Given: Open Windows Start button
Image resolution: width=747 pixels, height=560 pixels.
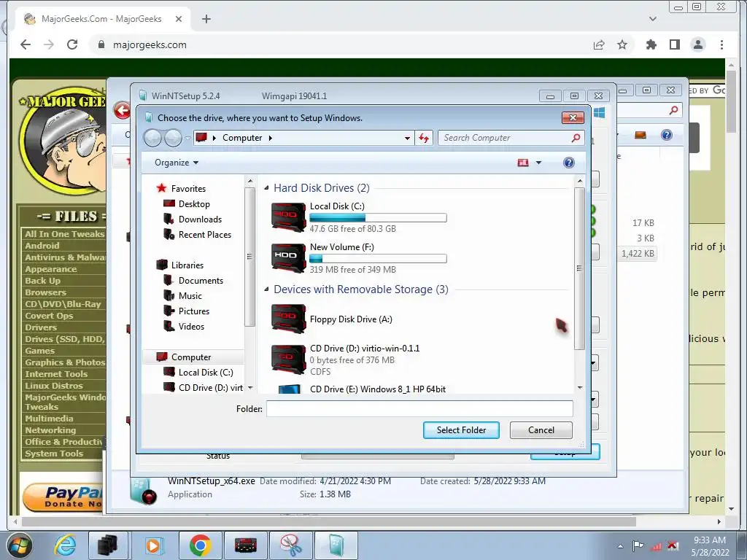Looking at the screenshot, I should (x=19, y=545).
